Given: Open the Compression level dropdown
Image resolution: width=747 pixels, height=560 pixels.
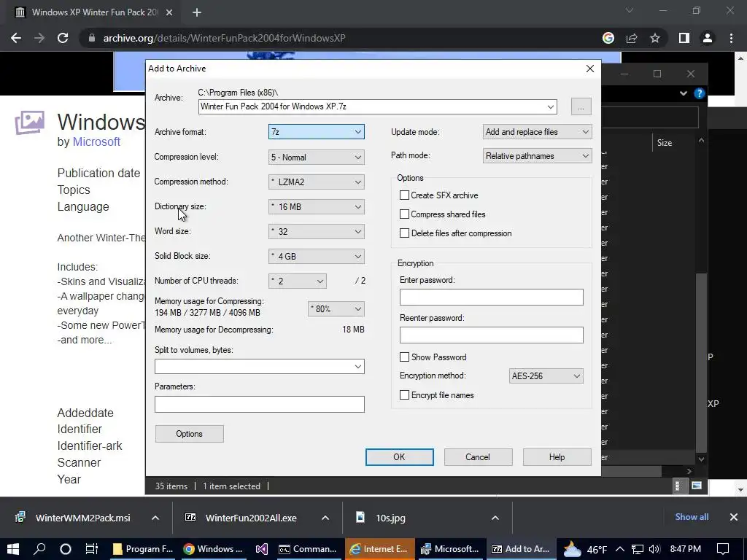Looking at the screenshot, I should [317, 157].
